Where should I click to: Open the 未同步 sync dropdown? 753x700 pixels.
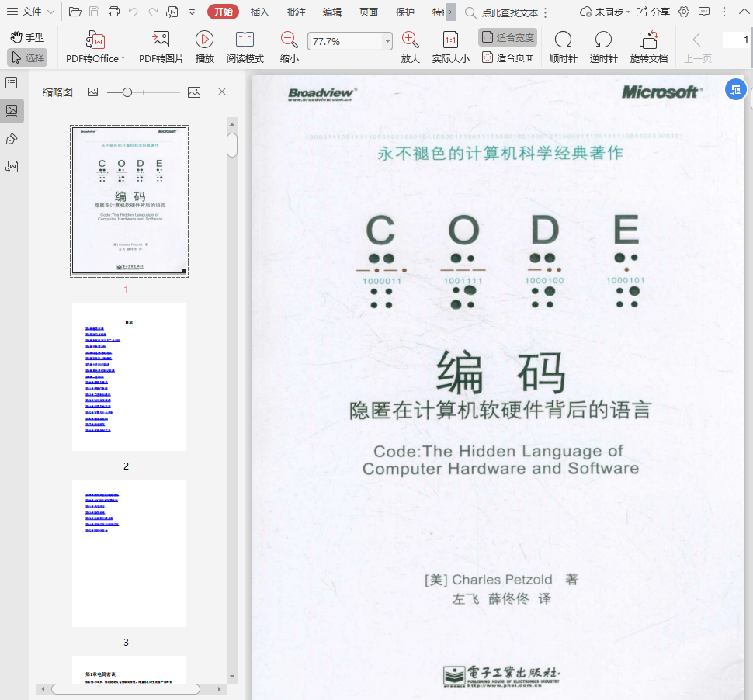tap(605, 12)
